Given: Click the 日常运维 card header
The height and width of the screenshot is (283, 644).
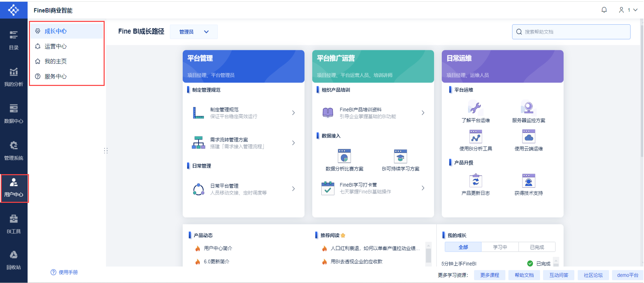Looking at the screenshot, I should pos(503,66).
